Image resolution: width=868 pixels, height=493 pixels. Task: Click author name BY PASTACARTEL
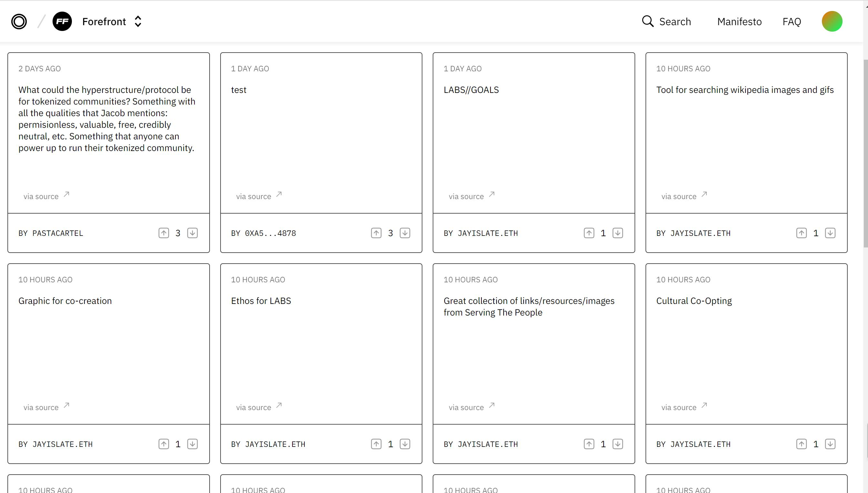[x=51, y=233]
